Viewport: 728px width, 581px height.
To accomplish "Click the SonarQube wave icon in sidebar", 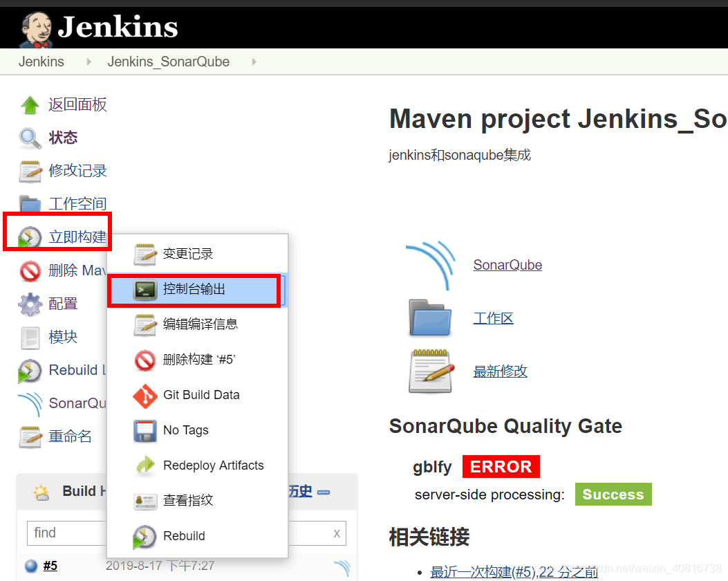I will click(30, 404).
